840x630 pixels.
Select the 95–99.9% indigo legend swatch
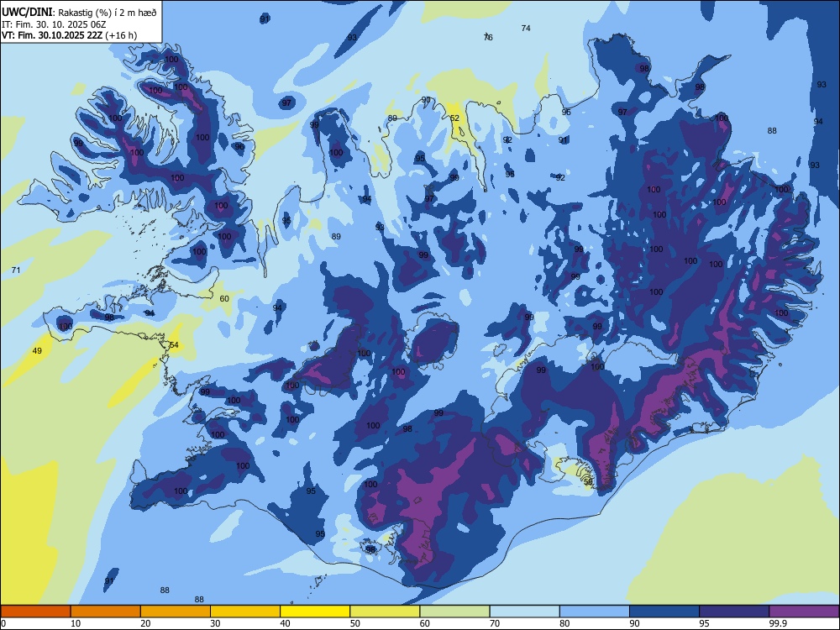point(734,612)
